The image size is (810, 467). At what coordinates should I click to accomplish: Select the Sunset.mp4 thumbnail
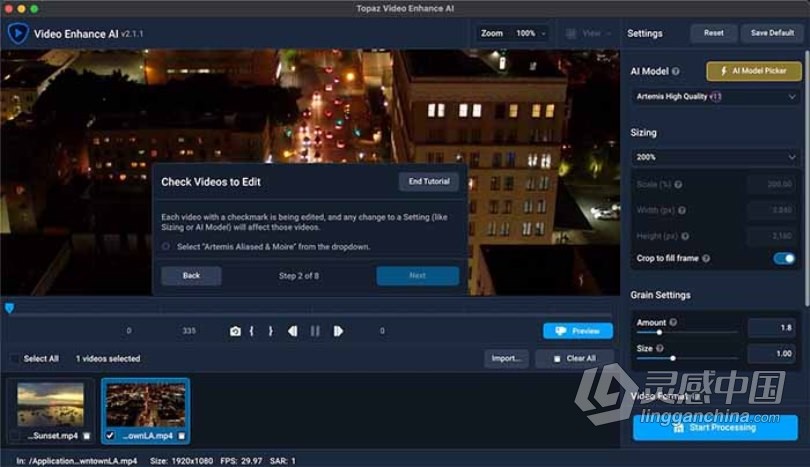pyautogui.click(x=50, y=404)
